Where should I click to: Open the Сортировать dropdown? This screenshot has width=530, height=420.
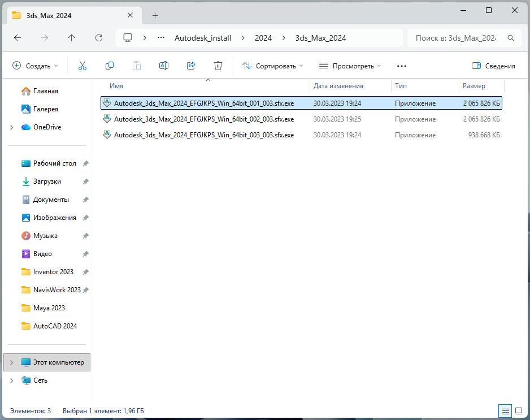[272, 66]
